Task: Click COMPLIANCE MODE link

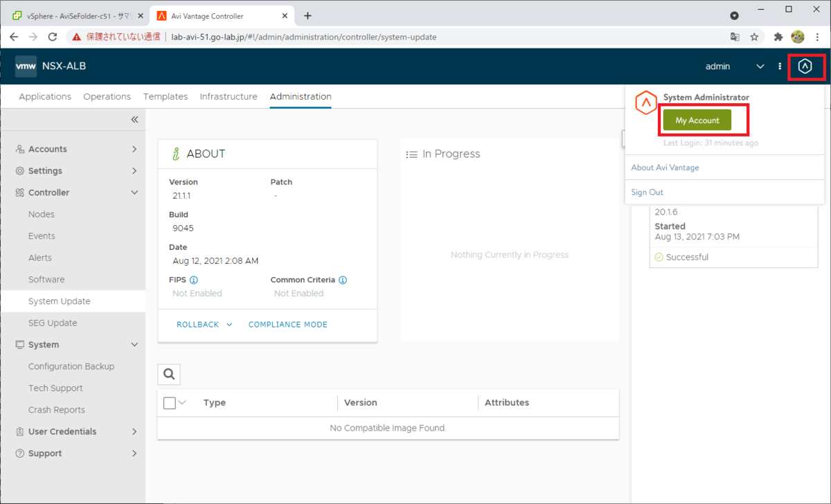Action: tap(288, 325)
